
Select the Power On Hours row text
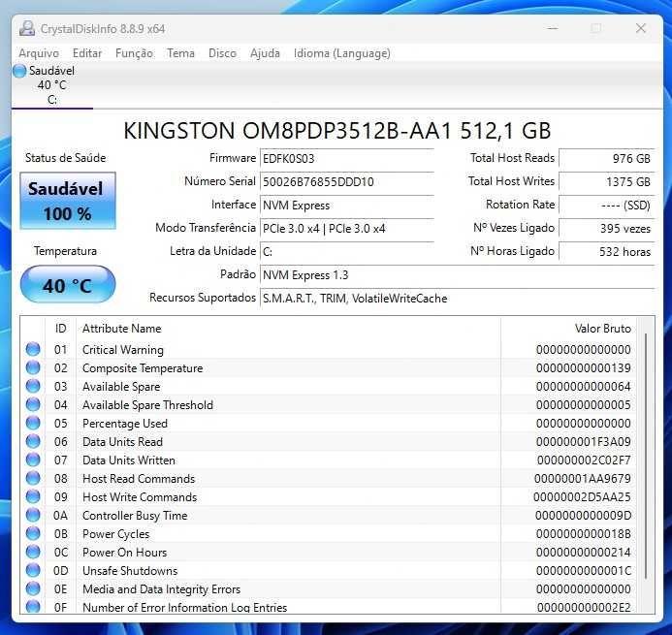(x=124, y=553)
